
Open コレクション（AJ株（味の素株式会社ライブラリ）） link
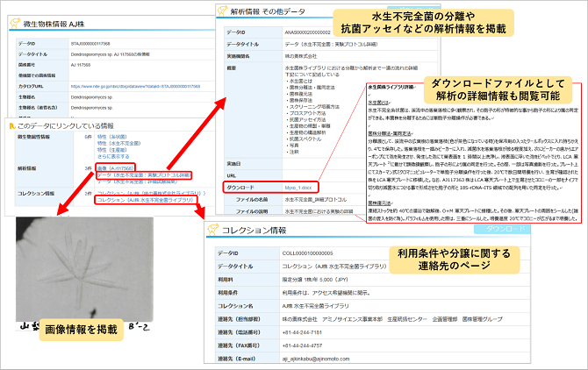(x=152, y=193)
